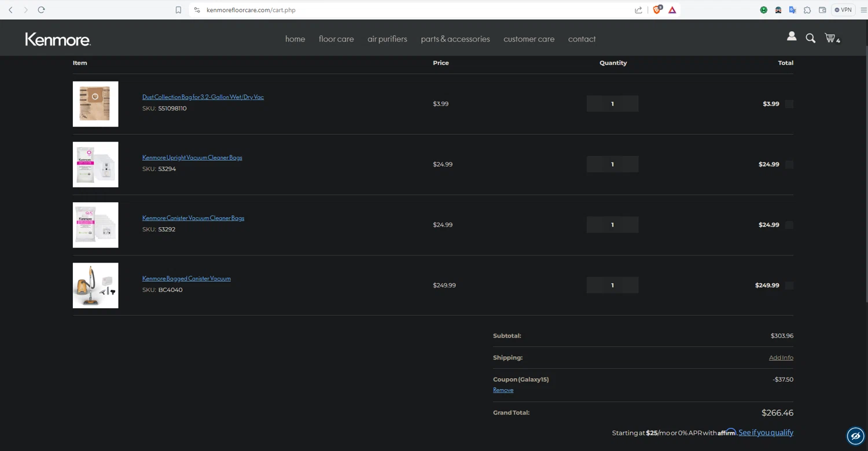Viewport: 868px width, 451px height.
Task: Click the quantity field for Bagged Canister Vacuum
Action: 612,285
